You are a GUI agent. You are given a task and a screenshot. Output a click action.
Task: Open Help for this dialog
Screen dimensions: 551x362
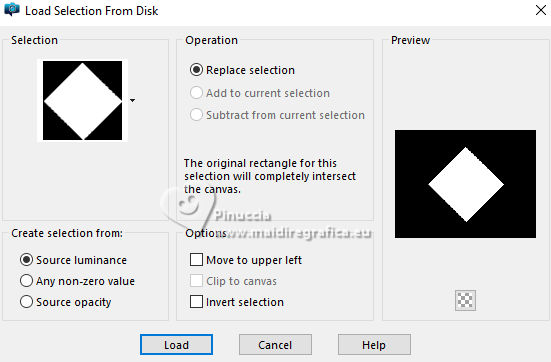374,345
